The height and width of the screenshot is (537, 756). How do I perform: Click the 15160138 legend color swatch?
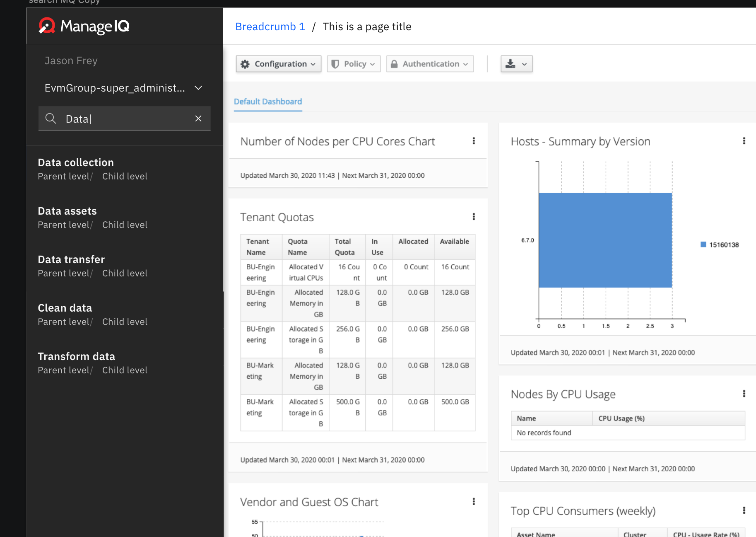703,244
